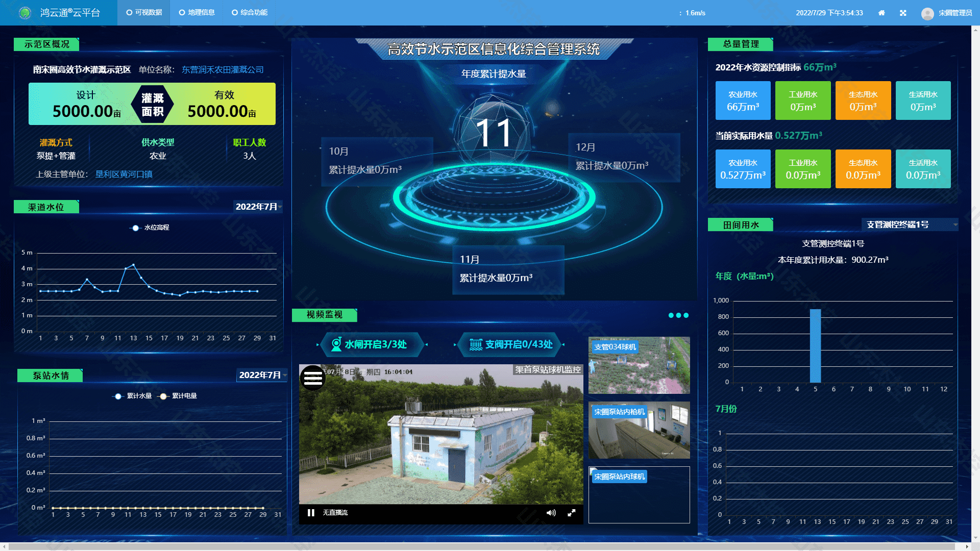Click 本年度累计用水量 900.27m³ text
This screenshot has width=980, height=551.
click(x=833, y=260)
